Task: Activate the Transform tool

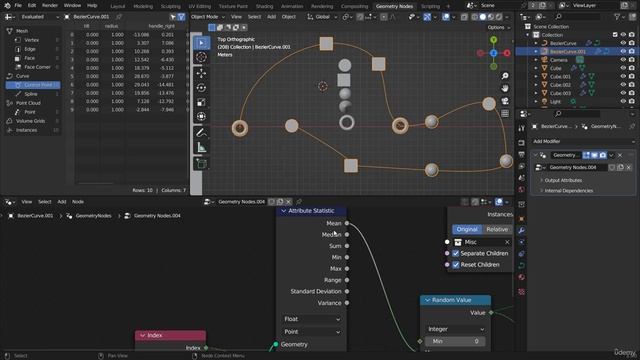Action: 201,116
